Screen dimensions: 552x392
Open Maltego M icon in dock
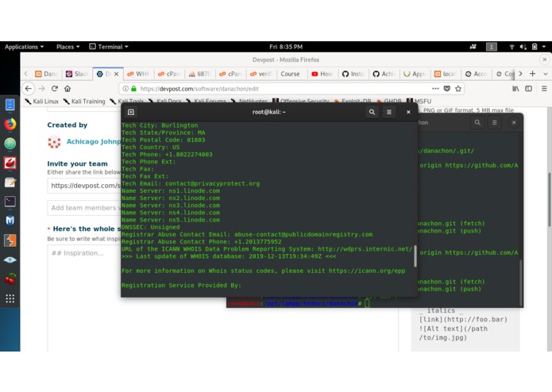point(10,221)
